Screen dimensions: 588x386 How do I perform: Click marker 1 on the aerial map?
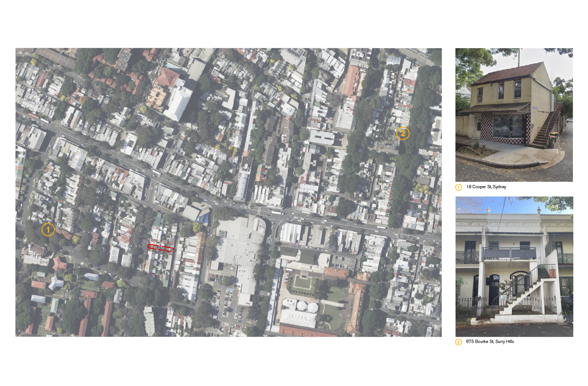click(48, 230)
